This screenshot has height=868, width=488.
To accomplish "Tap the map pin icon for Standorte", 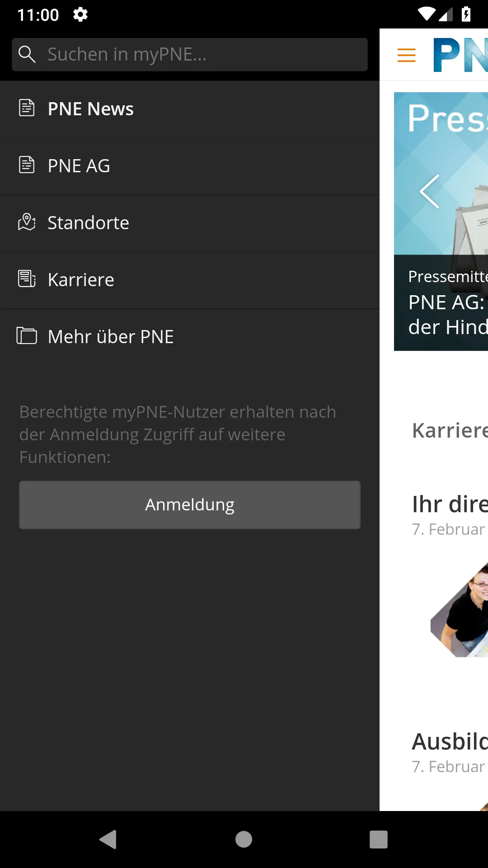I will click(x=27, y=222).
